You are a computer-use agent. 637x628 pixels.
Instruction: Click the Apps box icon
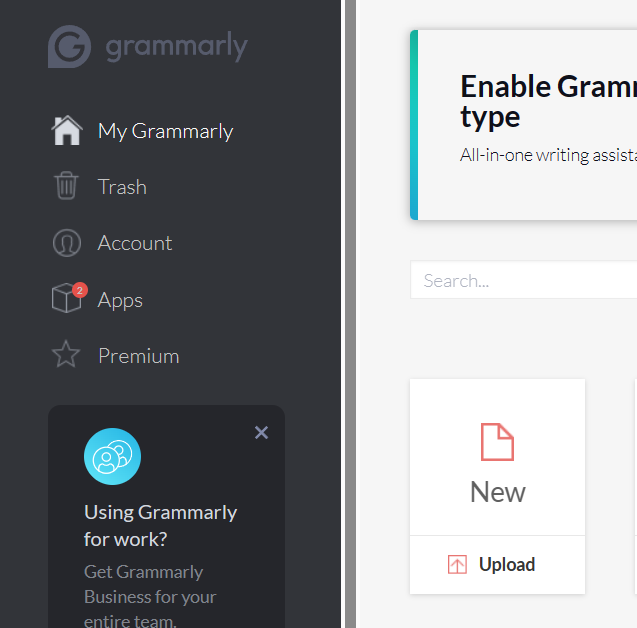coord(66,298)
